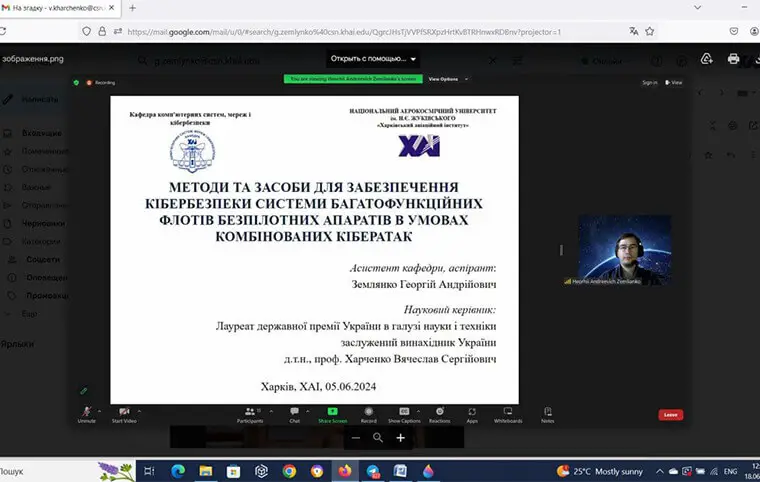760x482 pixels.
Task: Click the XAI university logo on the slide
Action: pos(419,146)
